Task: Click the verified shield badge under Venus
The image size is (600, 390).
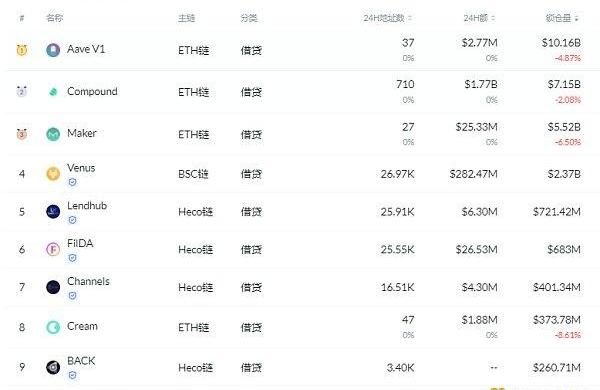Action: (x=72, y=182)
